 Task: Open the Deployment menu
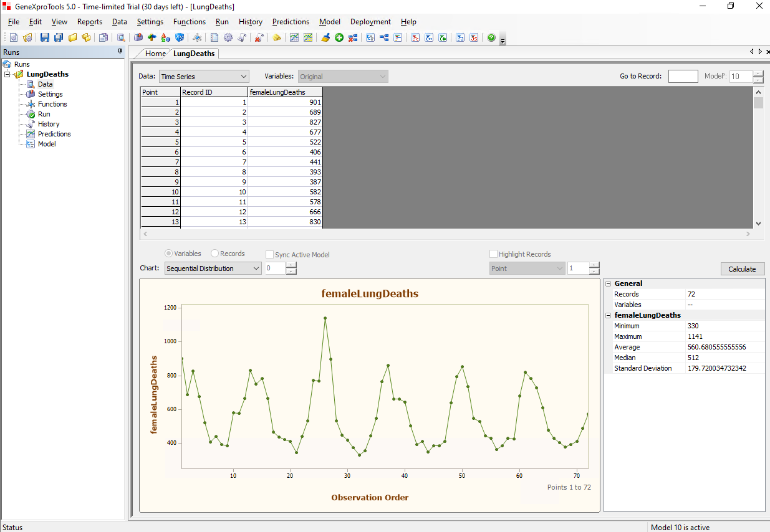370,22
